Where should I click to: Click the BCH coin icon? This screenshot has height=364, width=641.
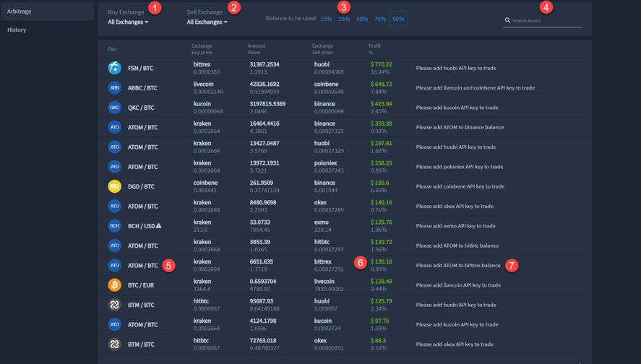[114, 225]
